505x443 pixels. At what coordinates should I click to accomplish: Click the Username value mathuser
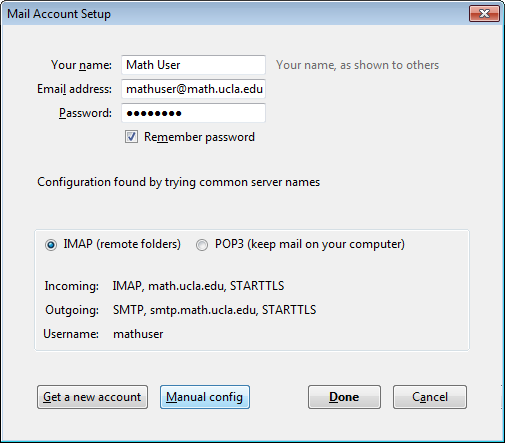click(138, 334)
